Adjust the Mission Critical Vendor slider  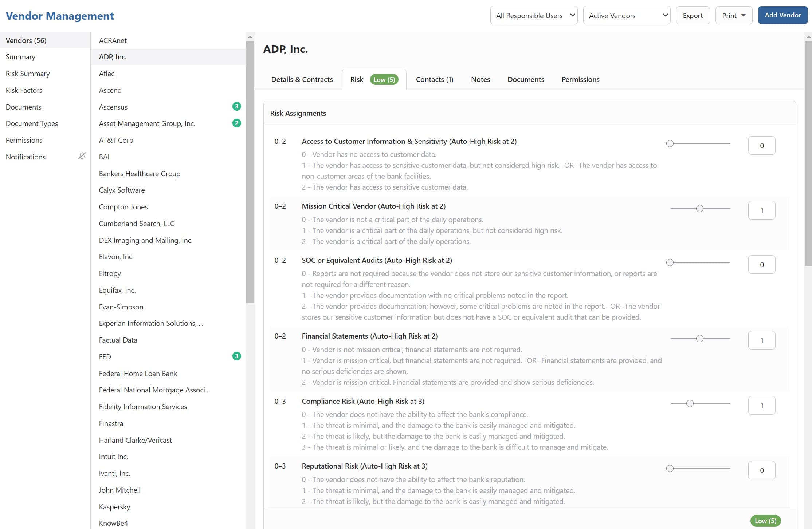(x=699, y=209)
